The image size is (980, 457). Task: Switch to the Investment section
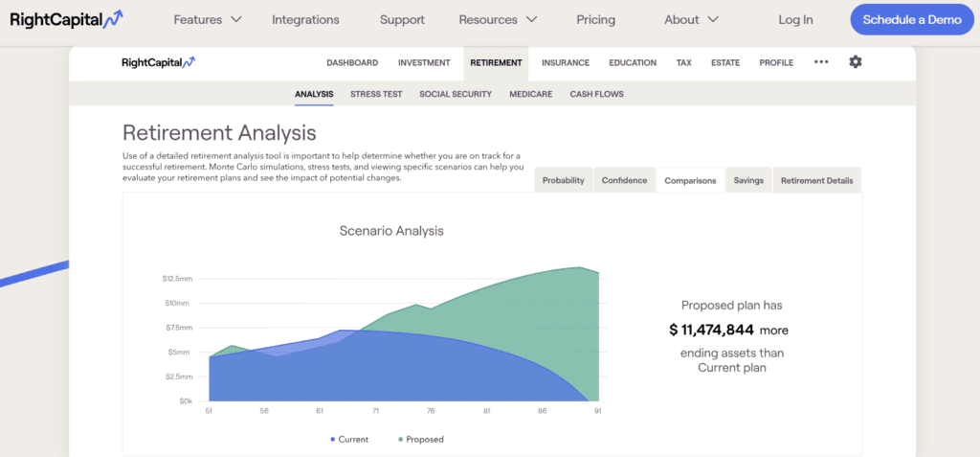coord(424,62)
